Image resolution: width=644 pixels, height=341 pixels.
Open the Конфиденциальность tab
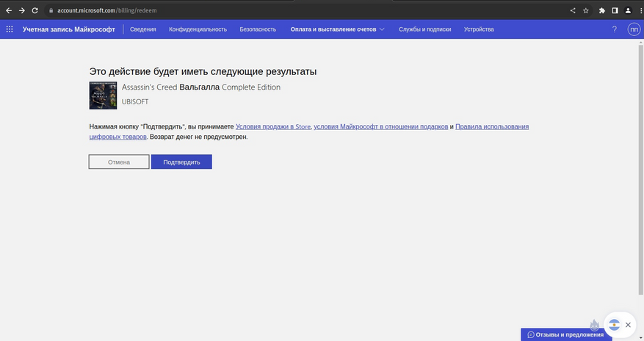tap(198, 29)
